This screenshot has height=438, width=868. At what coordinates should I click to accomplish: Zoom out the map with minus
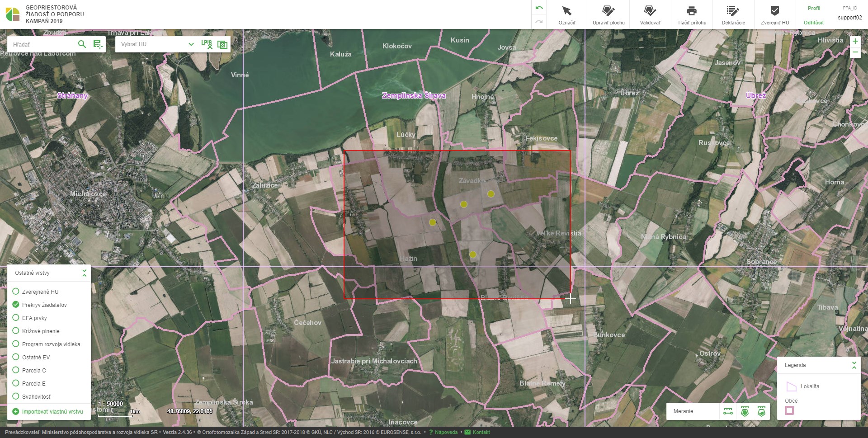855,52
